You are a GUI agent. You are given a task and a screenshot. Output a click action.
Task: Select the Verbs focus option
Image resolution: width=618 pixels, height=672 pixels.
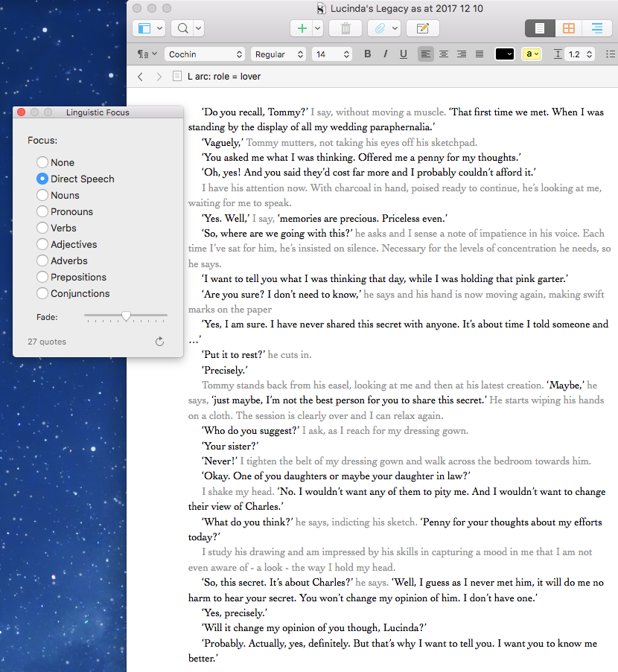click(42, 228)
